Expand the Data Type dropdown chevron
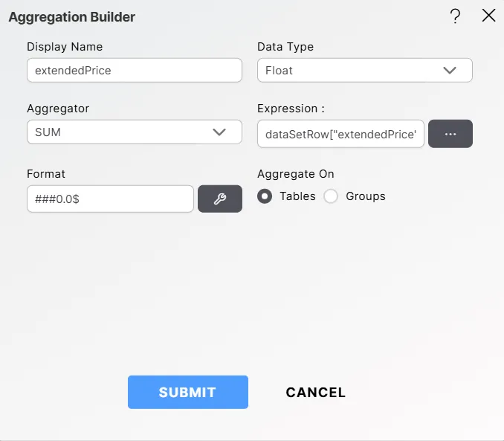The height and width of the screenshot is (441, 504). tap(449, 71)
